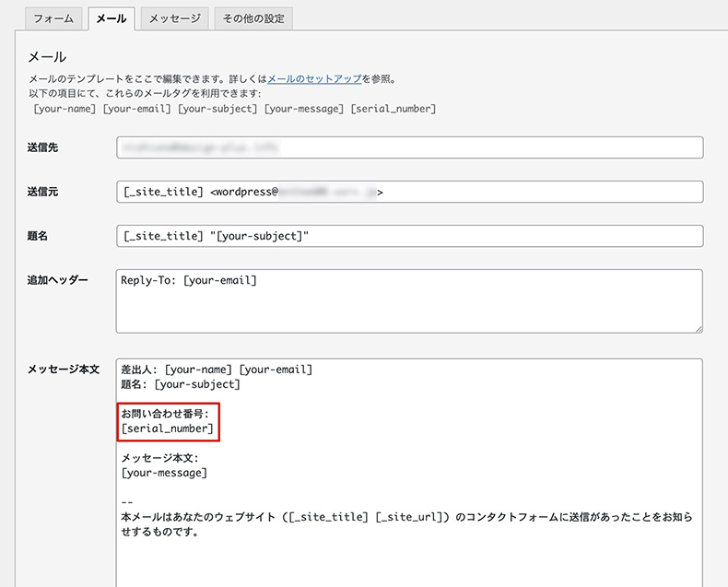Image resolution: width=728 pixels, height=587 pixels.
Task: Click the 題名 input field
Action: [x=409, y=236]
